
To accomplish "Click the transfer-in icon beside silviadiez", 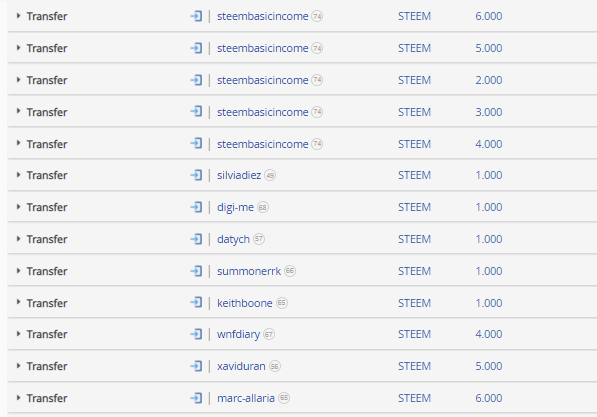I will pyautogui.click(x=196, y=175).
